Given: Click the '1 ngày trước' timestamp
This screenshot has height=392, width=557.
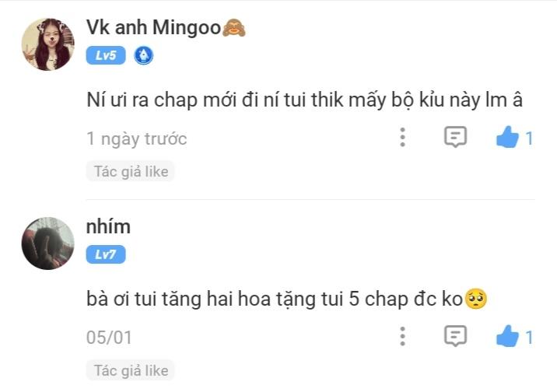Looking at the screenshot, I should point(137,138).
